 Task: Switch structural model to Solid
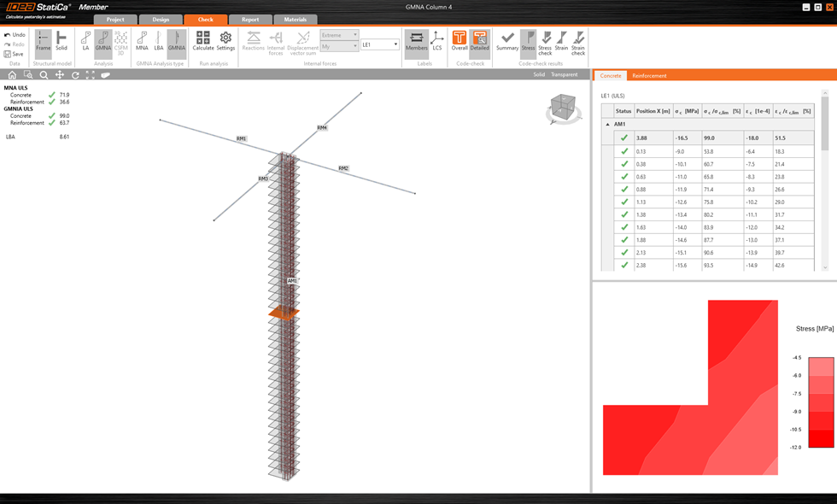[x=61, y=41]
